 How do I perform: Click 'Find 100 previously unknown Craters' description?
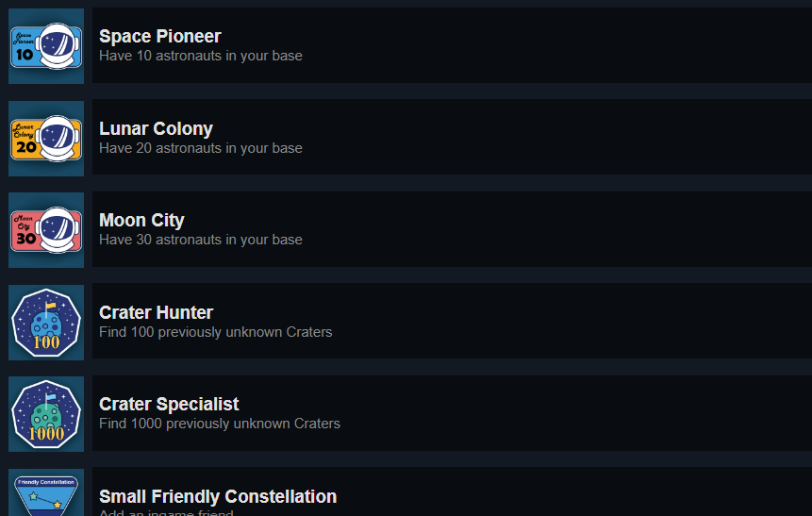click(x=215, y=332)
